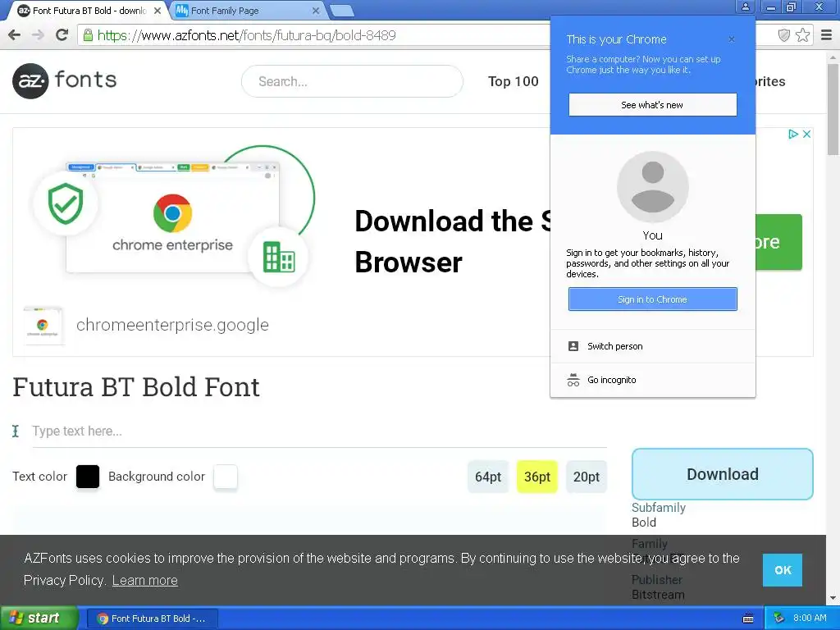
Task: Click the browser Back arrow
Action: (x=15, y=35)
